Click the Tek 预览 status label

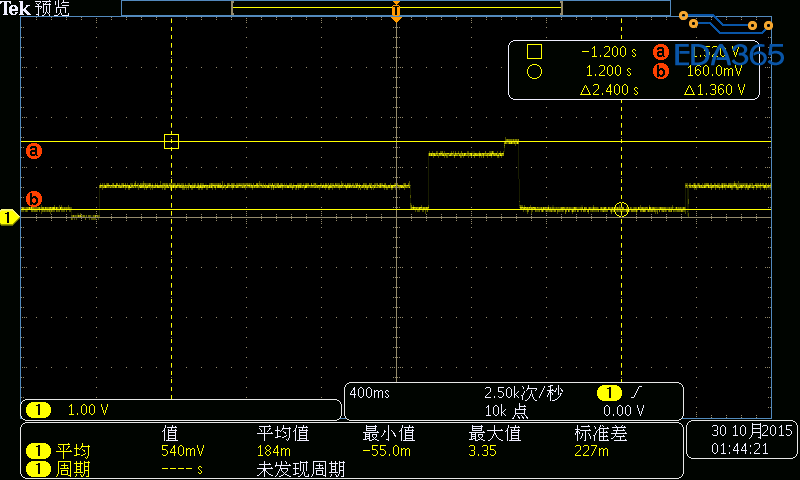35,8
